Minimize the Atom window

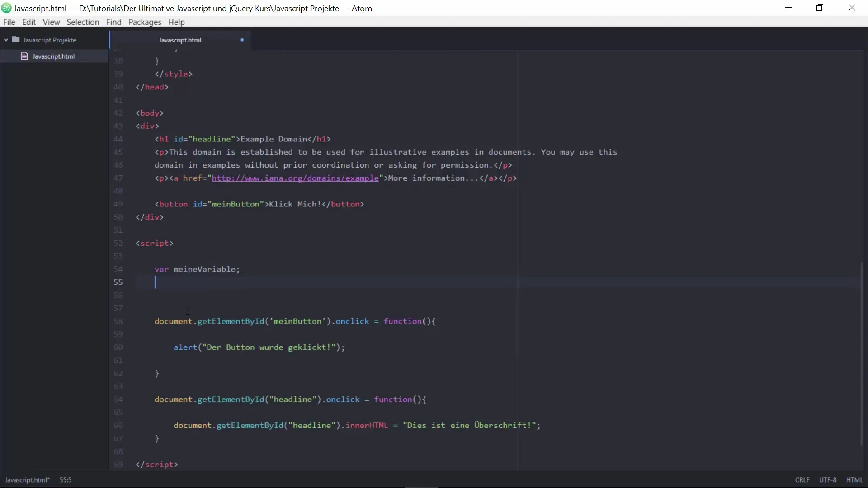(789, 8)
